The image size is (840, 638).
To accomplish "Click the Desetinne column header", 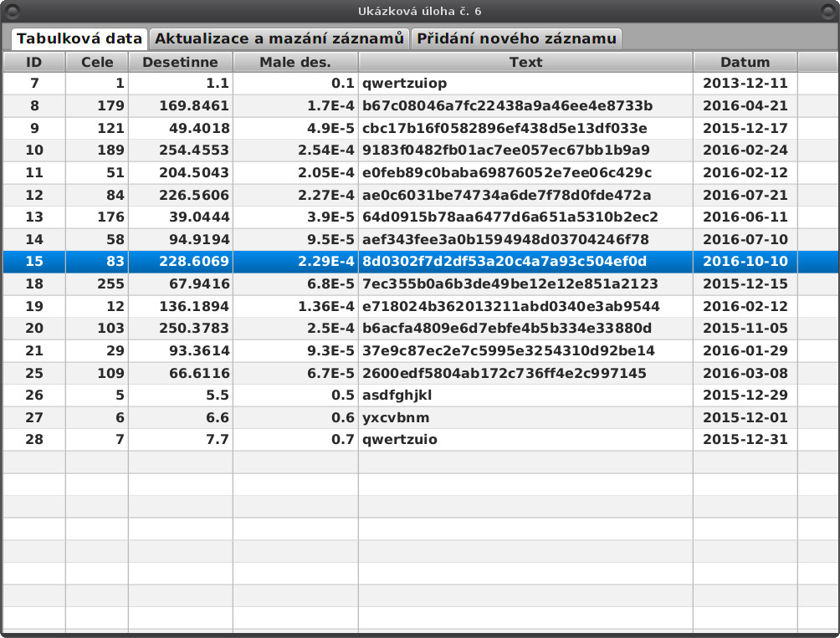I will click(x=178, y=61).
